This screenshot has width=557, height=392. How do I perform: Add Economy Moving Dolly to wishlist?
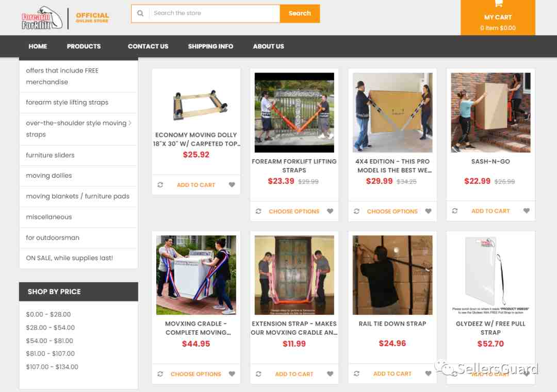click(232, 185)
